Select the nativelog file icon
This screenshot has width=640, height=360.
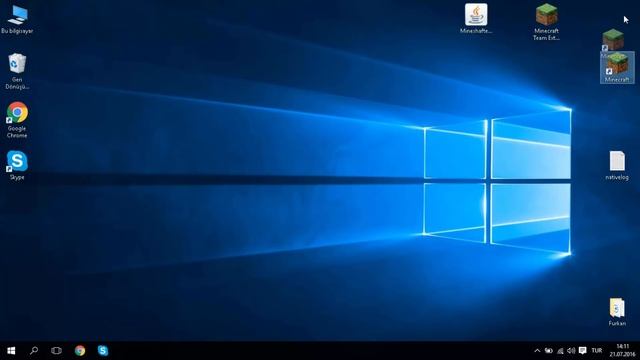point(617,165)
